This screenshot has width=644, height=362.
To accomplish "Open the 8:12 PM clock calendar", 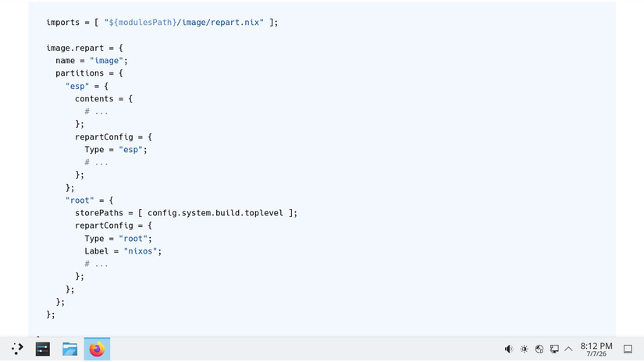I will click(596, 350).
